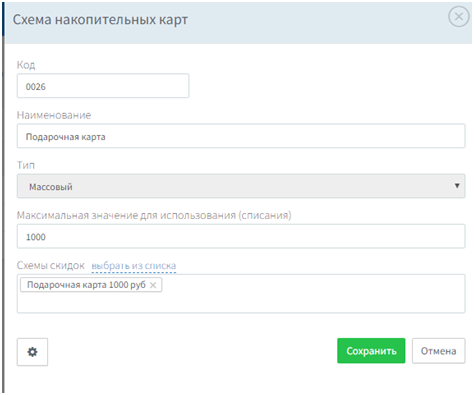
Task: Click the maximum value field showing 1000
Action: [241, 236]
